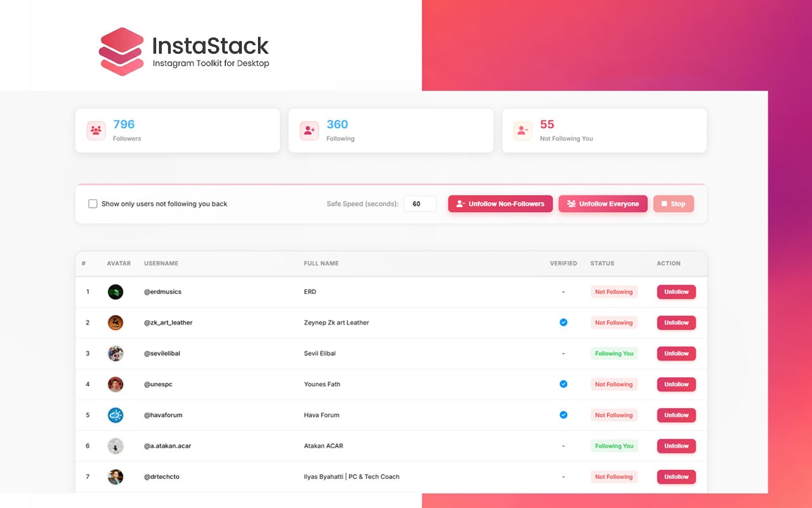
Task: Click the Stop button
Action: [x=673, y=204]
